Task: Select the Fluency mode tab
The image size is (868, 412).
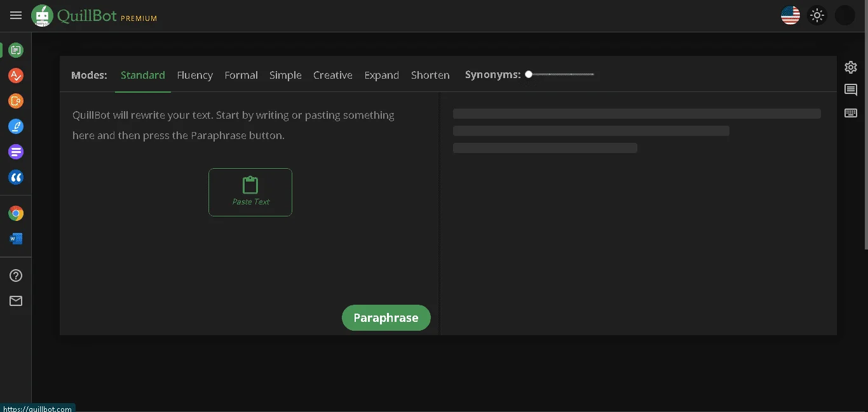Action: click(194, 75)
